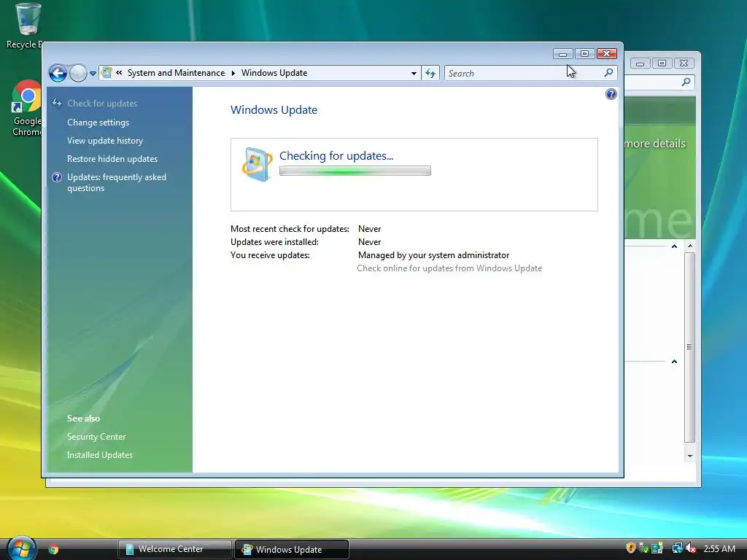Select Google Chrome desktop shortcut
Image resolution: width=747 pixels, height=560 pixels.
tap(26, 109)
